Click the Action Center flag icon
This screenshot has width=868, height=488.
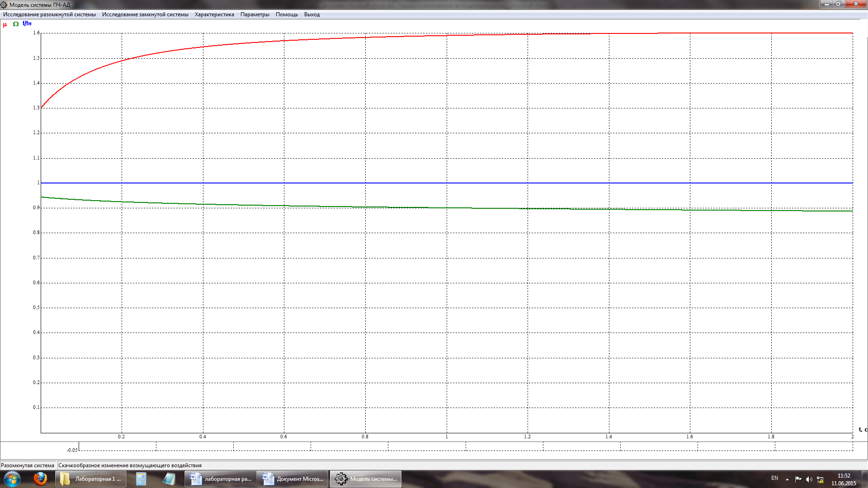[798, 479]
